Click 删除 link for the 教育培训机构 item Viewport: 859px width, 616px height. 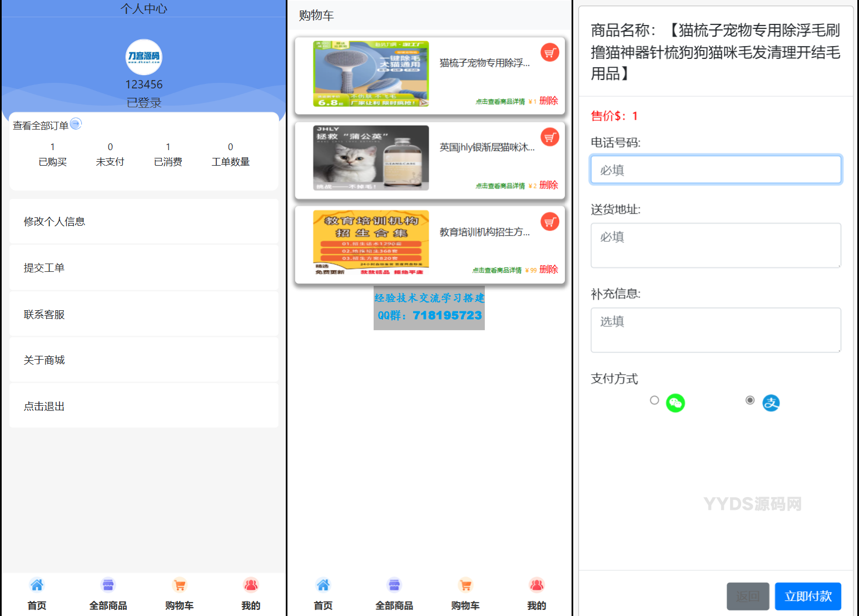coord(548,269)
